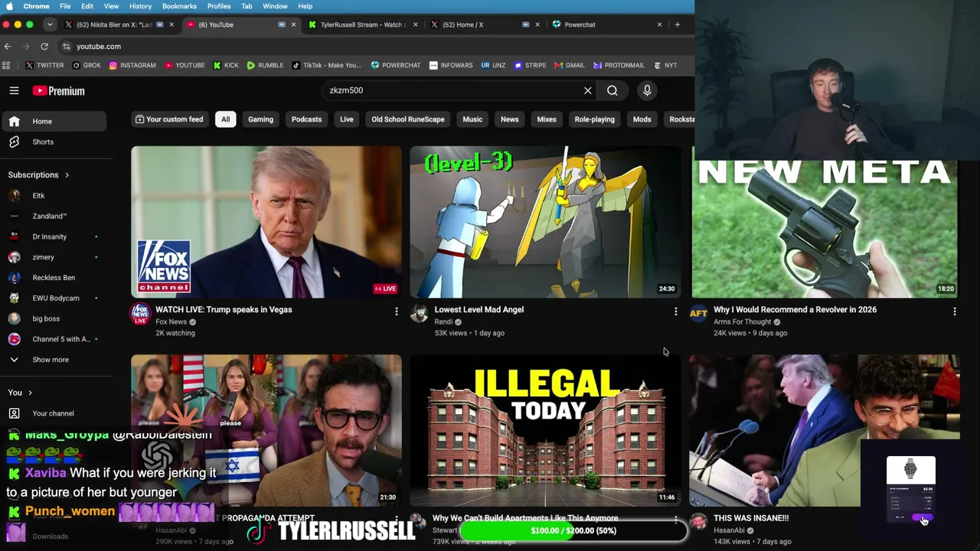Reload the YouTube page
The height and width of the screenshot is (551, 980).
(44, 46)
